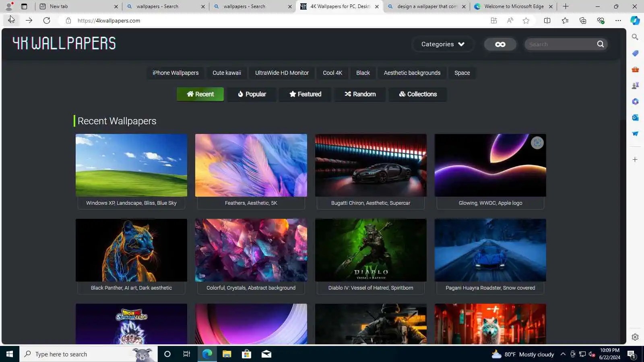The image size is (644, 362).
Task: Expand the Categories dropdown
Action: click(x=443, y=44)
